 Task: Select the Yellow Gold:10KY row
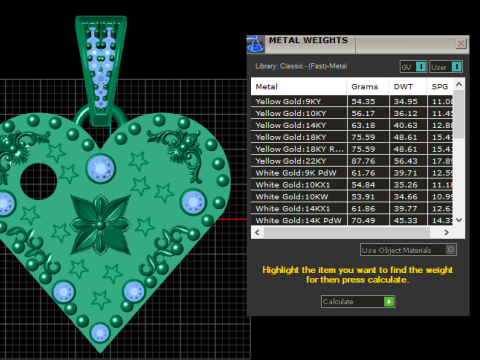coord(352,113)
